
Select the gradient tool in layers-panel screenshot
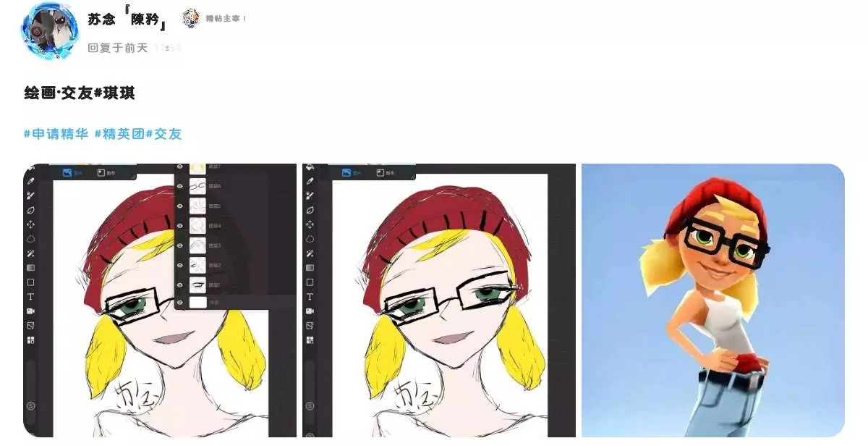tap(31, 268)
